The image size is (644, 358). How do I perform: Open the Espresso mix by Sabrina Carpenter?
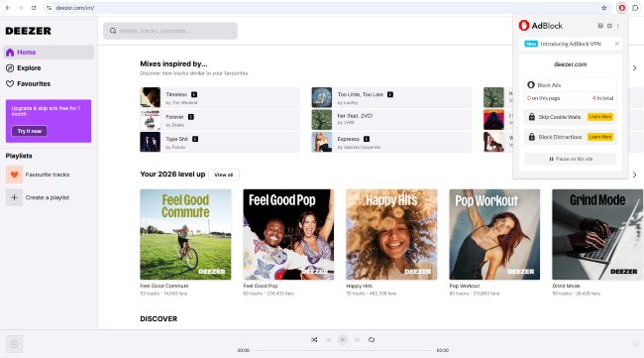pyautogui.click(x=391, y=142)
